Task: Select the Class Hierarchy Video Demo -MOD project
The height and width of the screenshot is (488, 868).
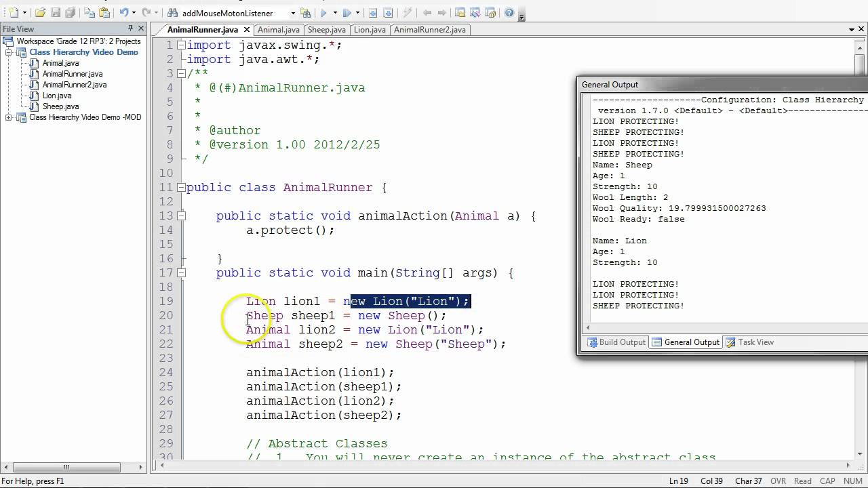Action: click(85, 117)
